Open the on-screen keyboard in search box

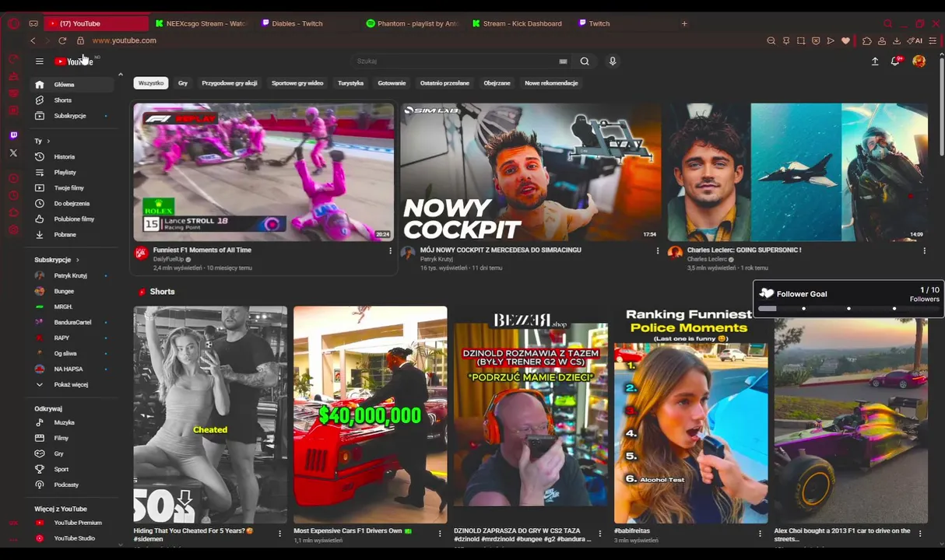(x=563, y=61)
